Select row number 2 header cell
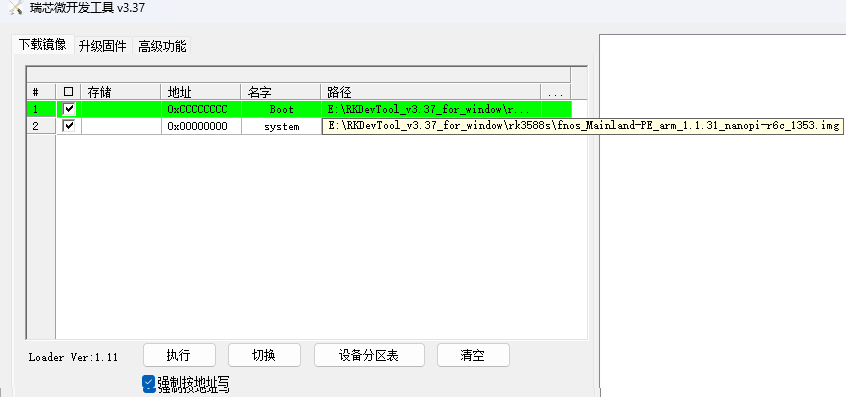 [41, 126]
